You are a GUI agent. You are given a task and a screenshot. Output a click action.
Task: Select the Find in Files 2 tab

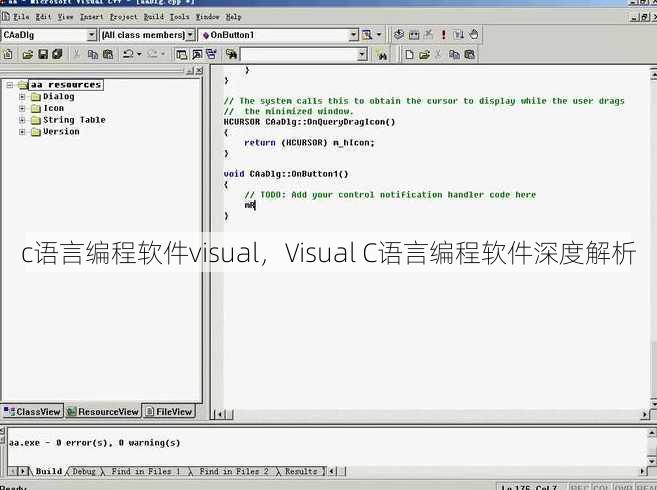(x=234, y=471)
